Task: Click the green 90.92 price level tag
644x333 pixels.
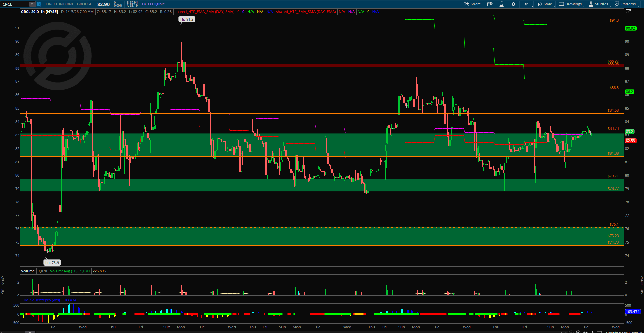Action: [x=630, y=29]
